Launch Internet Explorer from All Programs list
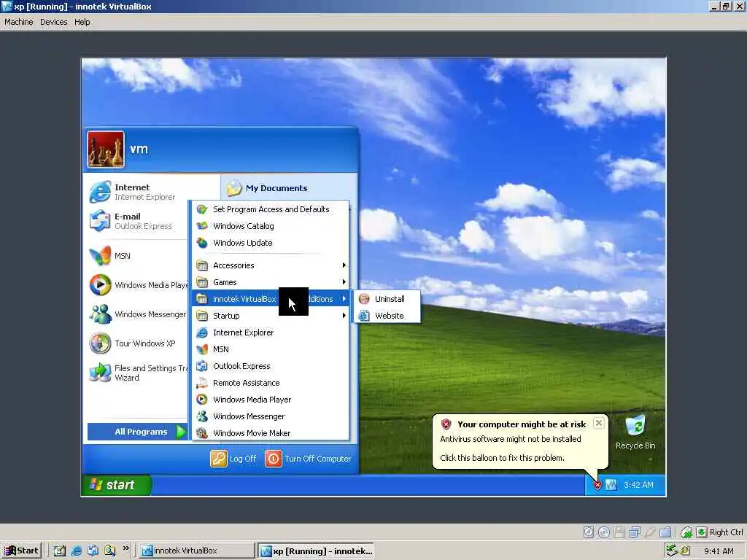The image size is (747, 560). [x=270, y=332]
